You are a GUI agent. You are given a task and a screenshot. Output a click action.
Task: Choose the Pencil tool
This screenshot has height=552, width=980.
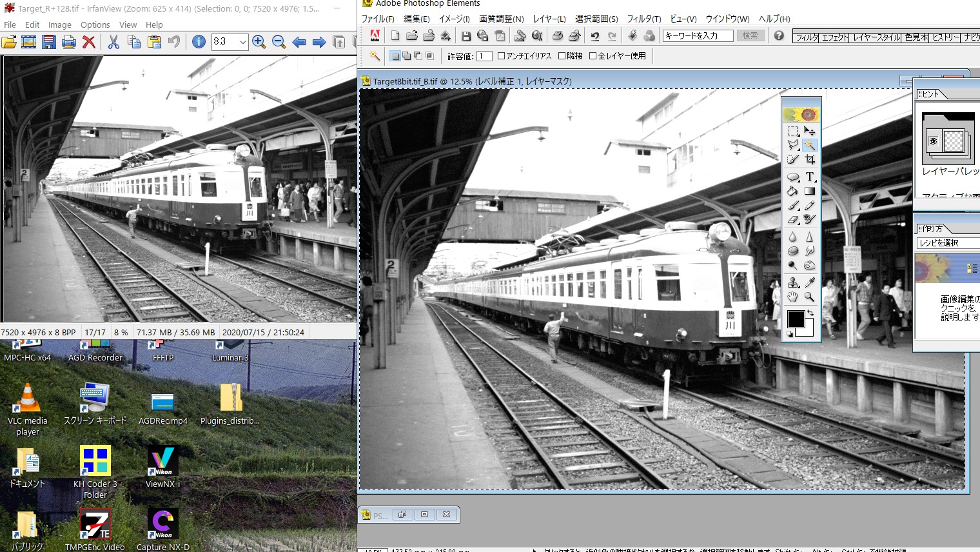click(x=810, y=205)
